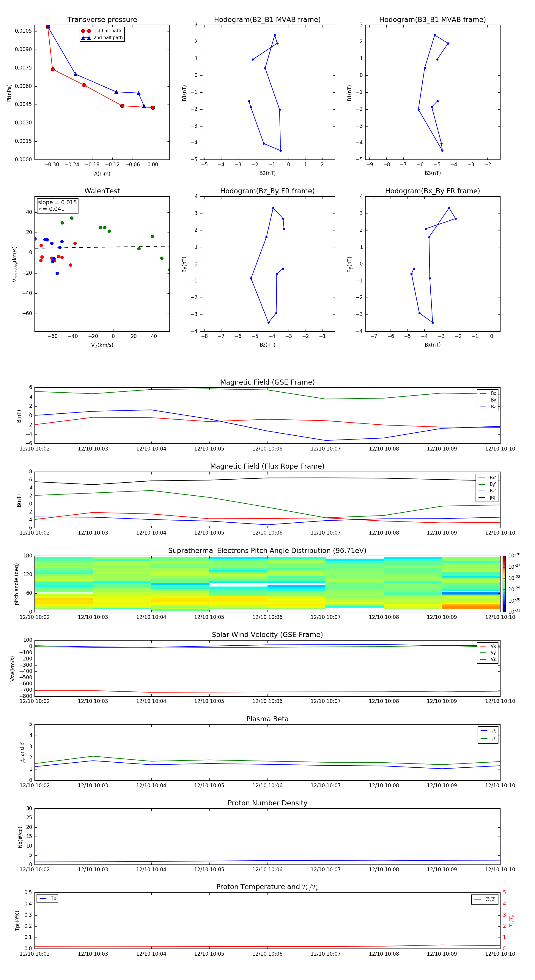Select Bx' in the flux rope legend
Image resolution: width=535 pixels, height=980 pixels.
(x=487, y=478)
